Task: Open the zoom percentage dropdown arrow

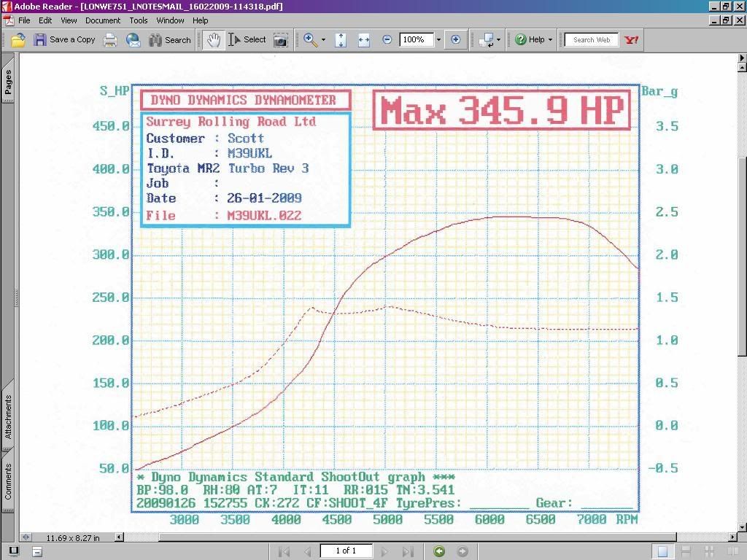Action: point(438,40)
